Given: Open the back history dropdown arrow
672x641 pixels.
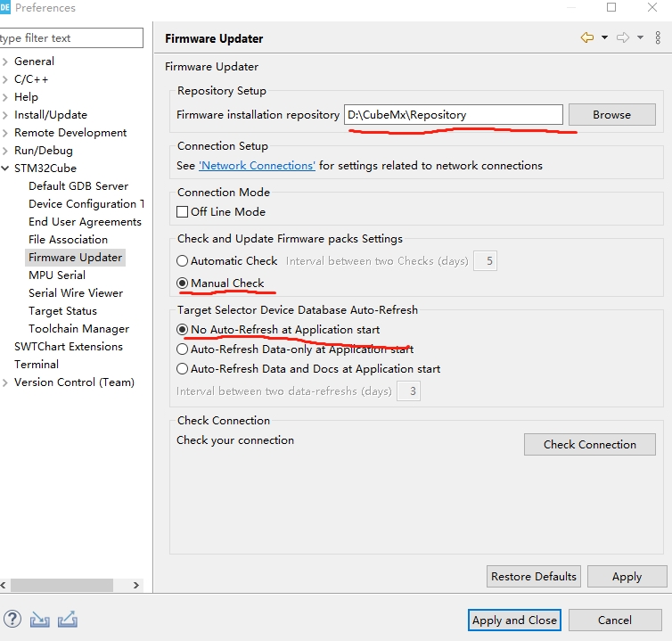Looking at the screenshot, I should coord(604,38).
